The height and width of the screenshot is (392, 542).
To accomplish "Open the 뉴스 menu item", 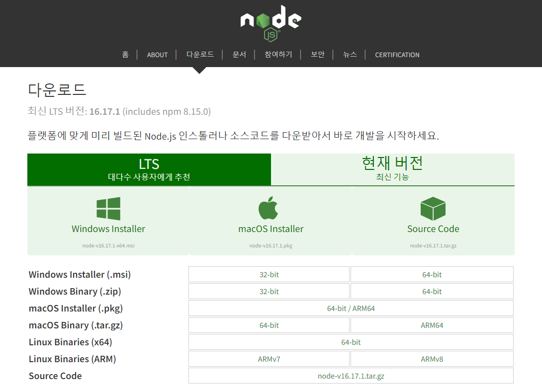I will tap(350, 55).
